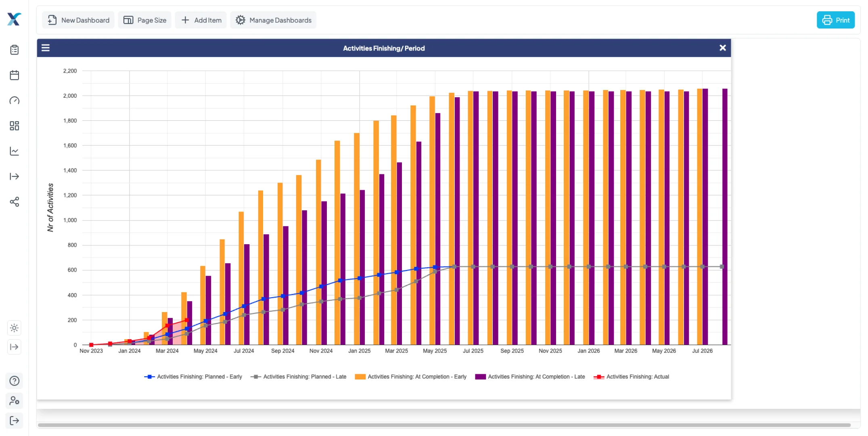Toggle the light theme sun icon
This screenshot has width=868, height=436.
(15, 328)
